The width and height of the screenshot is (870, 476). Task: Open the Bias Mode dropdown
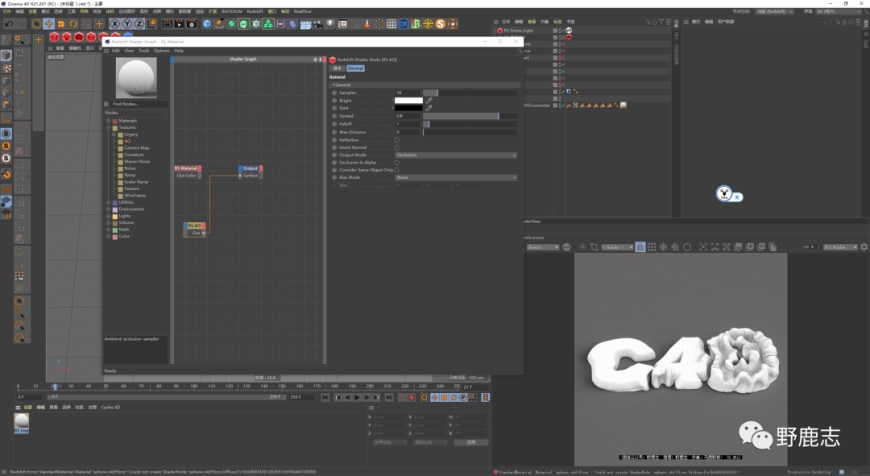click(x=456, y=178)
